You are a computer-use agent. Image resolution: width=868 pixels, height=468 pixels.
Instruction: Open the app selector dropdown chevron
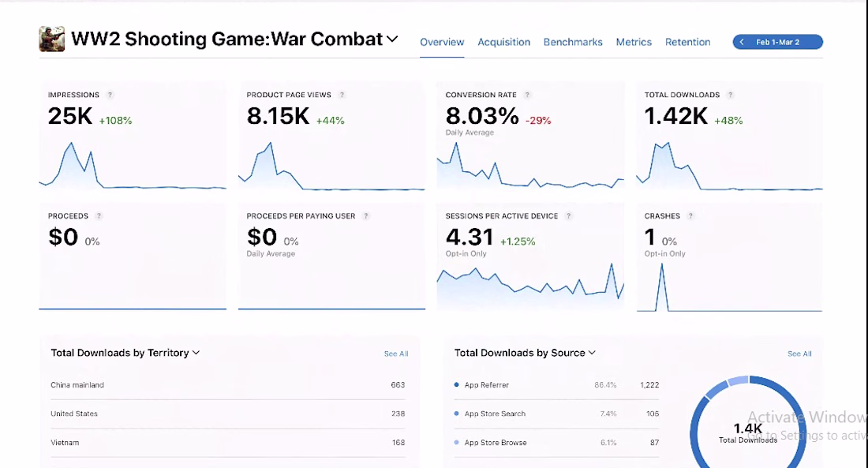(392, 39)
